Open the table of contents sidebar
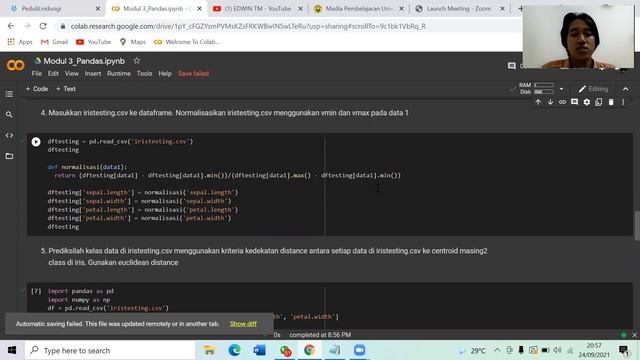Viewport: 640px width, 360px height. (x=9, y=94)
